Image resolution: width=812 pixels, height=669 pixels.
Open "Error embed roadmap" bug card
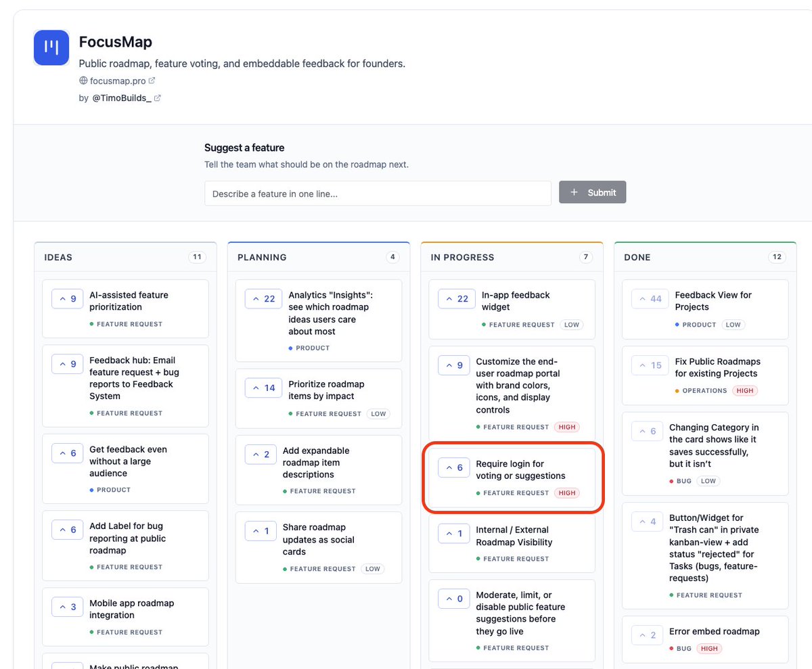pos(705,639)
